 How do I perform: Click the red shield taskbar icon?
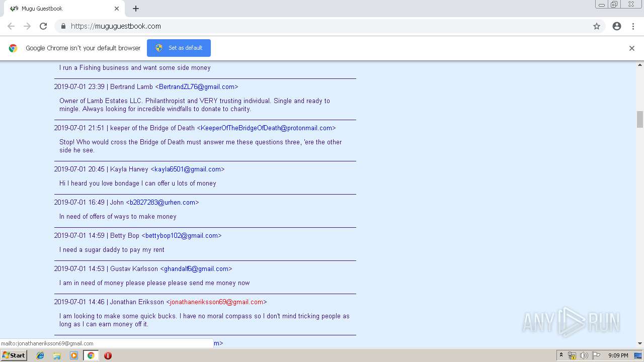click(108, 355)
